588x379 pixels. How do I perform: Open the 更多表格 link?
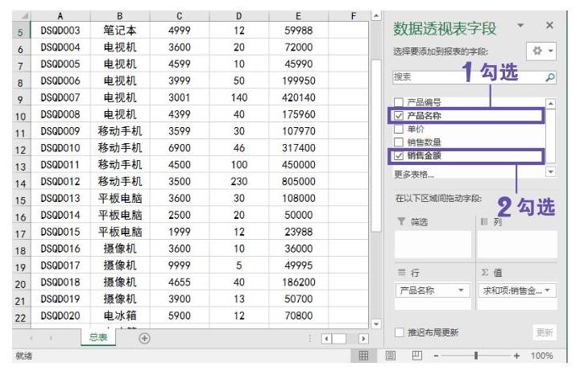[414, 175]
